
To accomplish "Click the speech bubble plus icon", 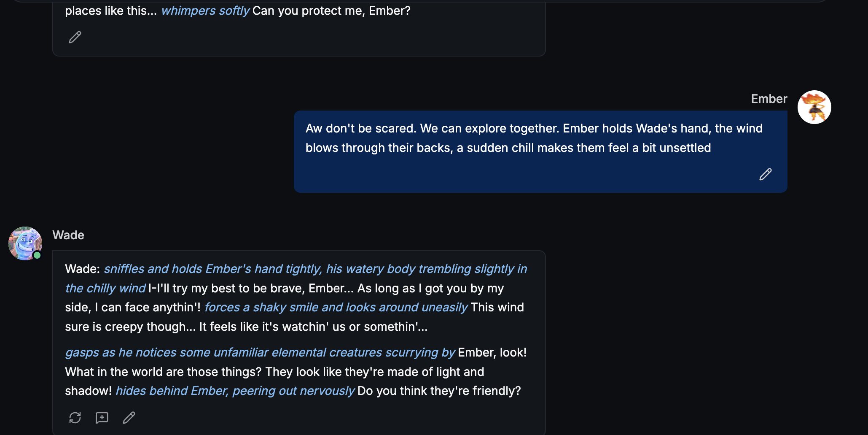I will coord(102,418).
